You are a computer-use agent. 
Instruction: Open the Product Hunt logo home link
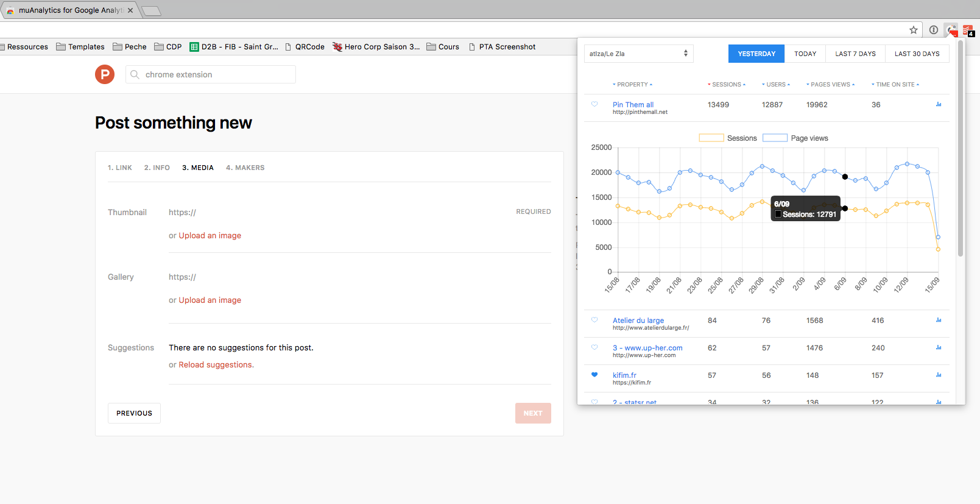click(x=105, y=74)
